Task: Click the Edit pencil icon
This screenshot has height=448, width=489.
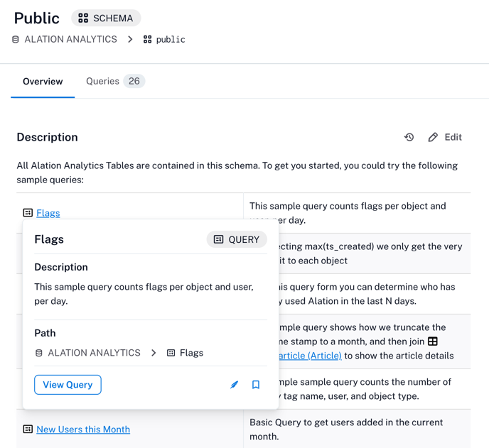Action: 433,137
